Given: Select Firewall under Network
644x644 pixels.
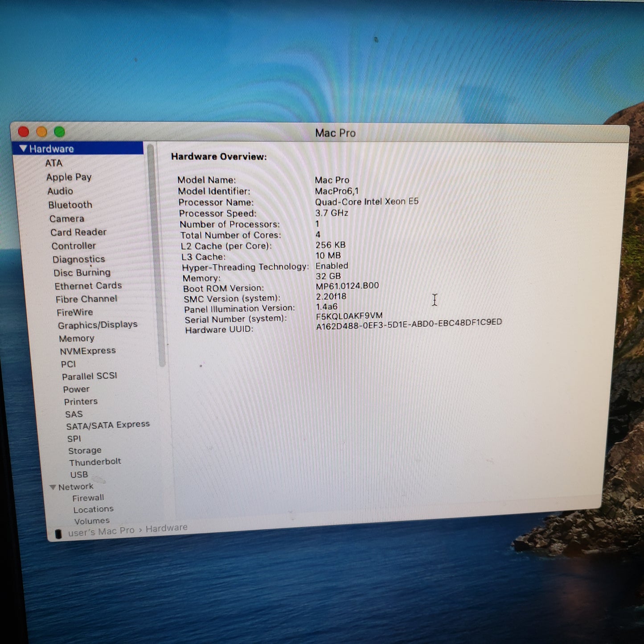Looking at the screenshot, I should pyautogui.click(x=88, y=498).
